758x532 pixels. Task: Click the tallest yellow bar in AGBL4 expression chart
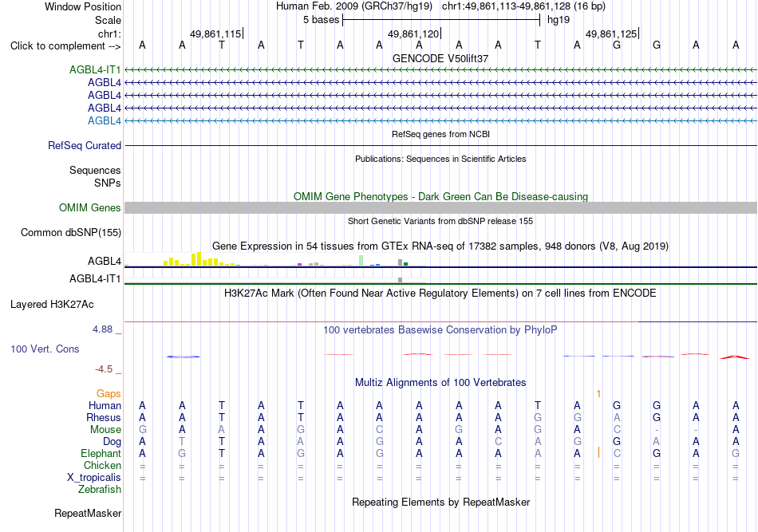(x=199, y=259)
